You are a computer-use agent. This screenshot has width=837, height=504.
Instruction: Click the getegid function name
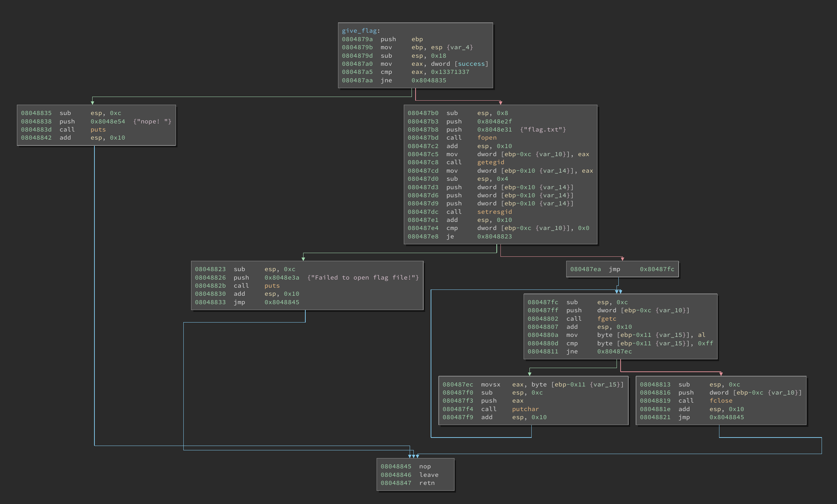(491, 162)
